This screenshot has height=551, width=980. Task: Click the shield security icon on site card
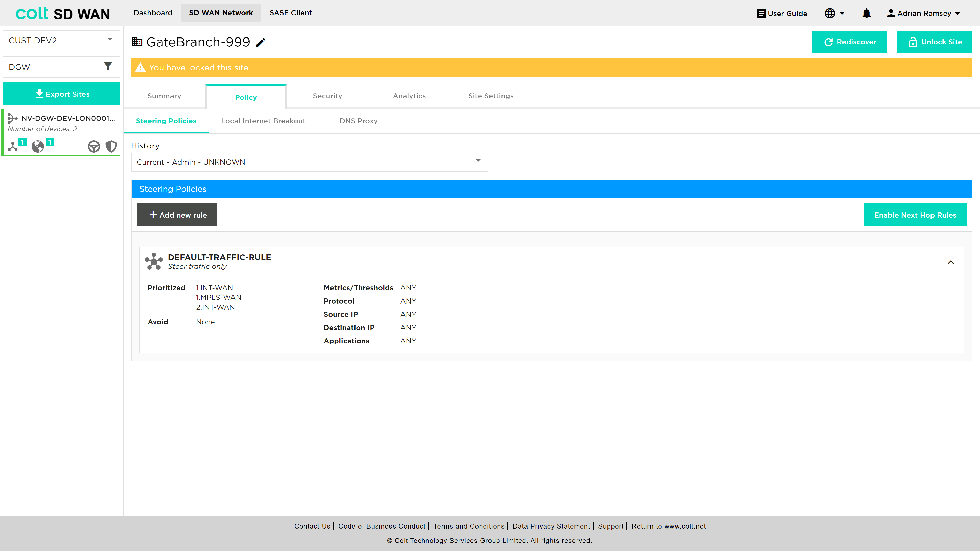pos(111,146)
